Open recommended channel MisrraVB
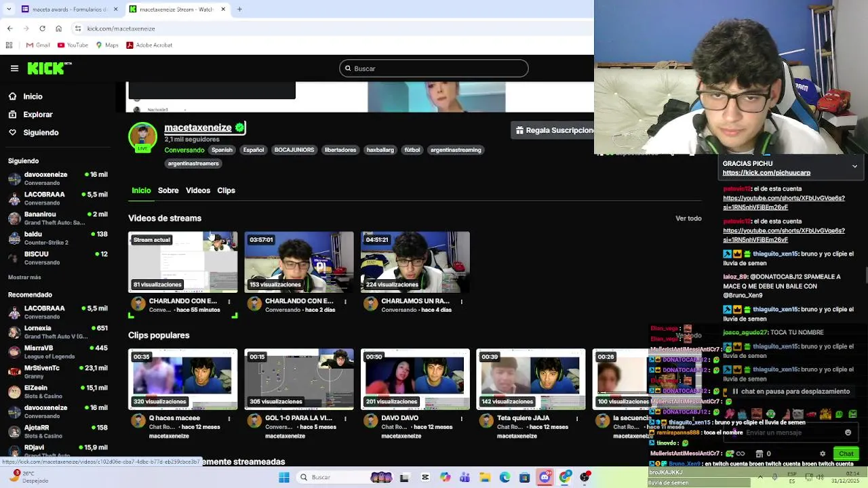Image resolution: width=868 pixels, height=488 pixels. [x=58, y=351]
